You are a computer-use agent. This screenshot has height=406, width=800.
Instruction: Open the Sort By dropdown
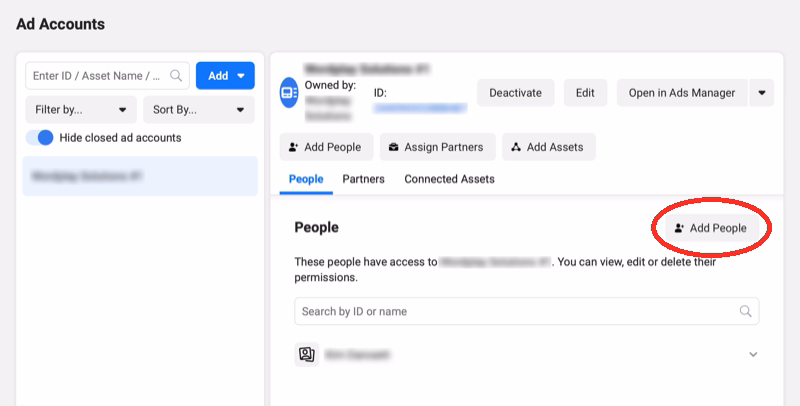point(199,110)
